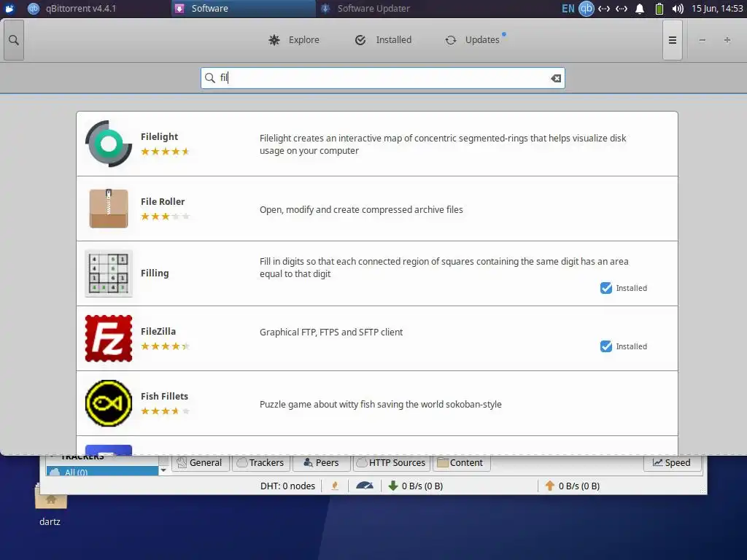Select the Filelight title text
Screen dimensions: 747x560
click(x=159, y=136)
